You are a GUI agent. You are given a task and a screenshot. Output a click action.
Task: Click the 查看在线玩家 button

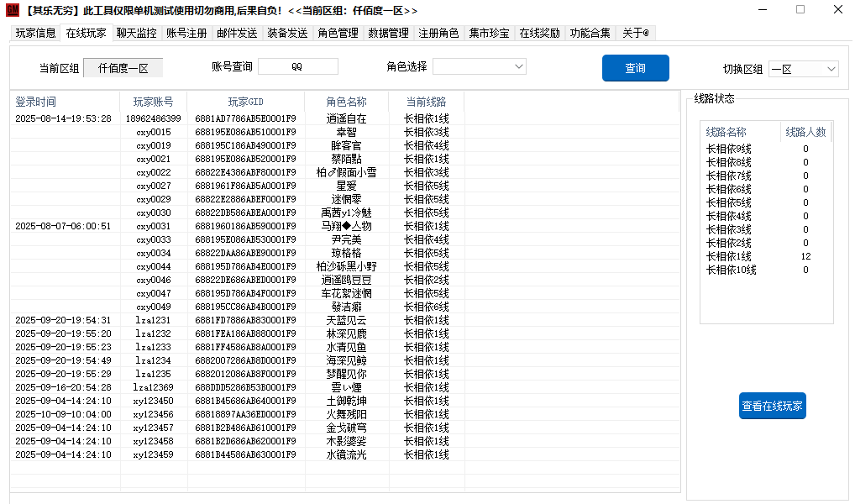pyautogui.click(x=772, y=406)
